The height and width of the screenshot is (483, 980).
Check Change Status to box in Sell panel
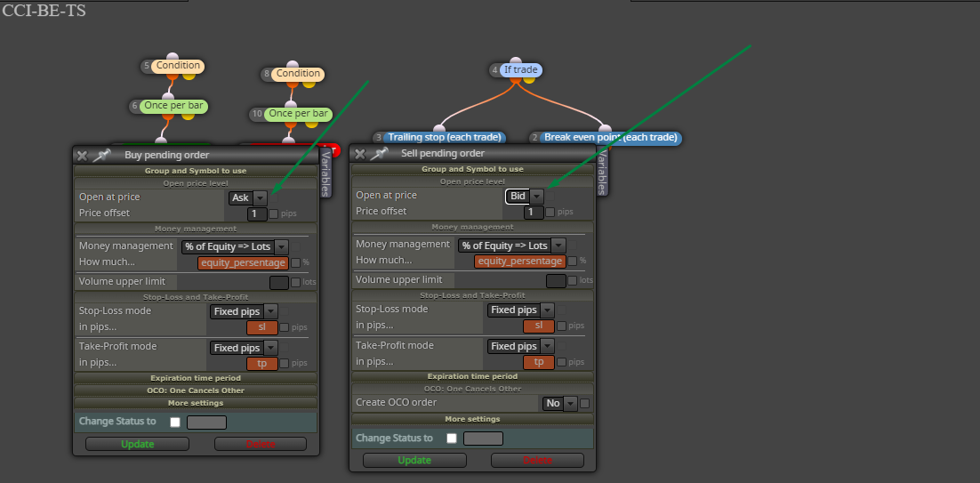tap(451, 439)
